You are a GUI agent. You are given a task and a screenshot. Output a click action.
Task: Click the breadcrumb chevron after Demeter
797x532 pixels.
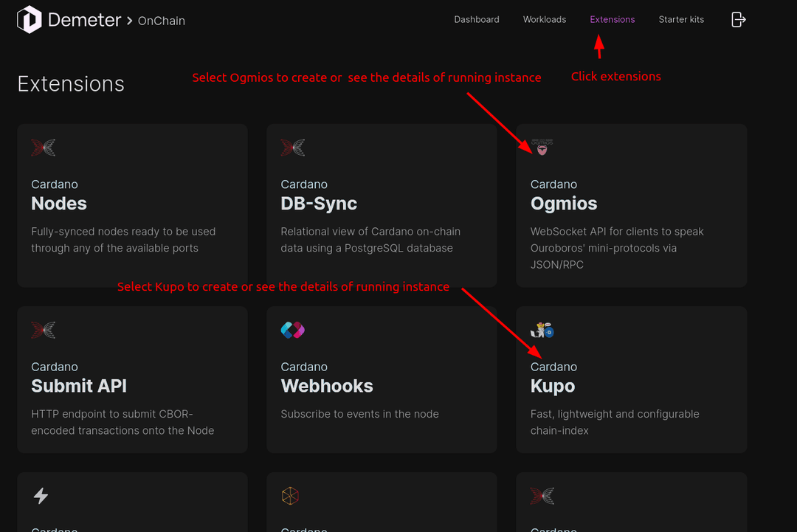pyautogui.click(x=130, y=21)
